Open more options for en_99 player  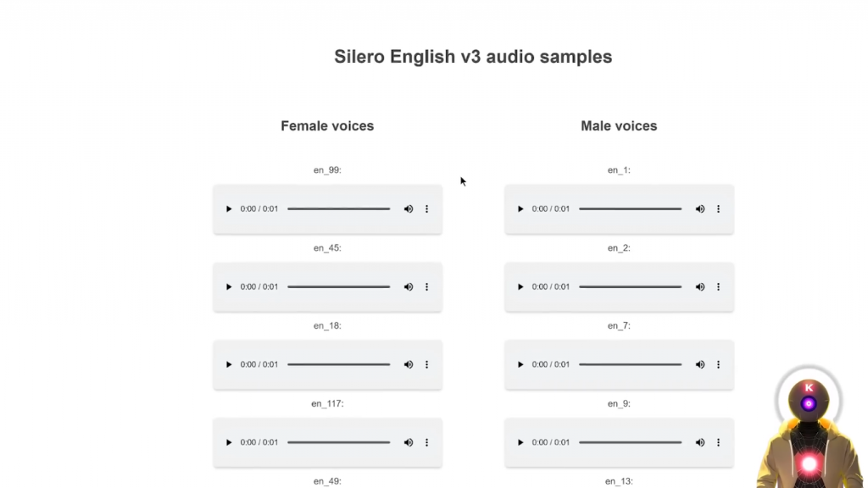tap(427, 209)
